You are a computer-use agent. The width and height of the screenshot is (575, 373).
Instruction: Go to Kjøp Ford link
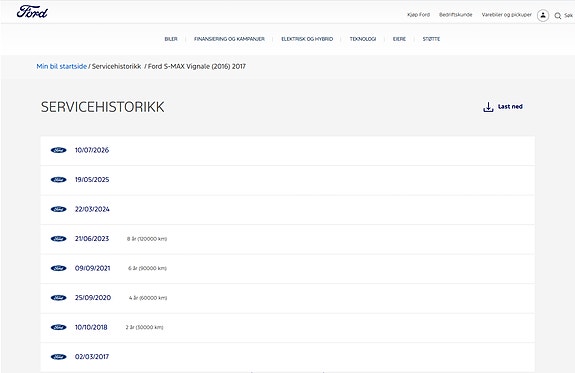click(x=418, y=15)
